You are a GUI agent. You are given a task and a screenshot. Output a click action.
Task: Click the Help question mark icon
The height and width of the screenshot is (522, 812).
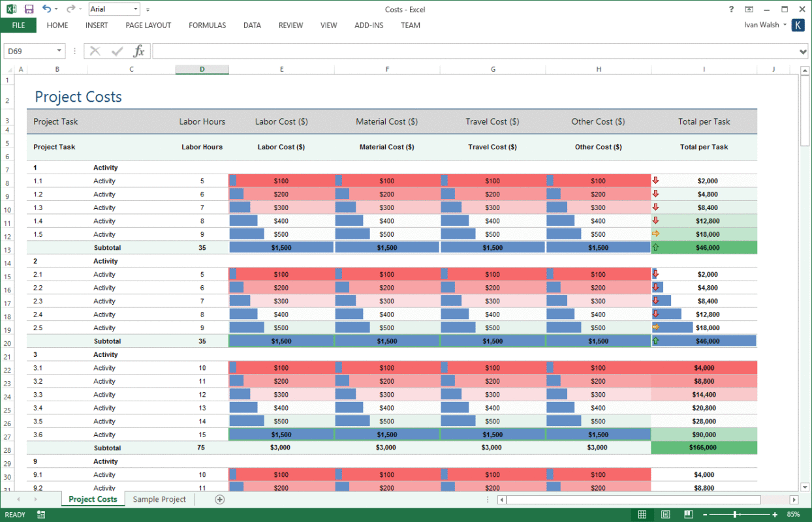click(730, 9)
